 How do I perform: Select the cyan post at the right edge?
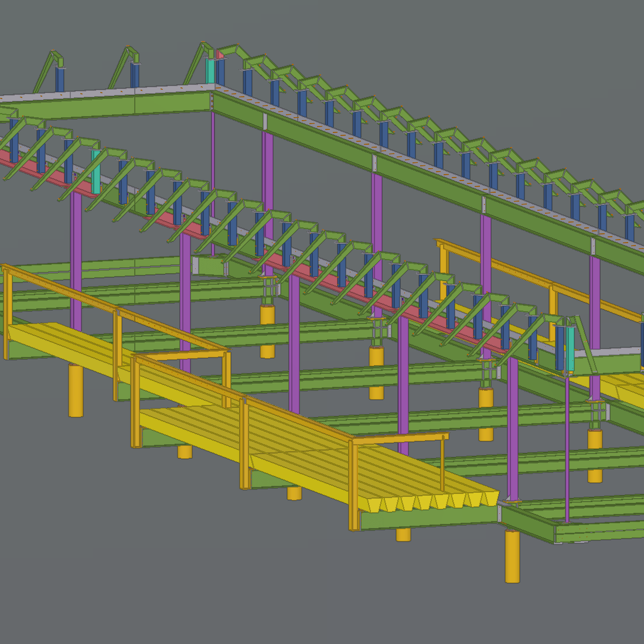click(570, 350)
